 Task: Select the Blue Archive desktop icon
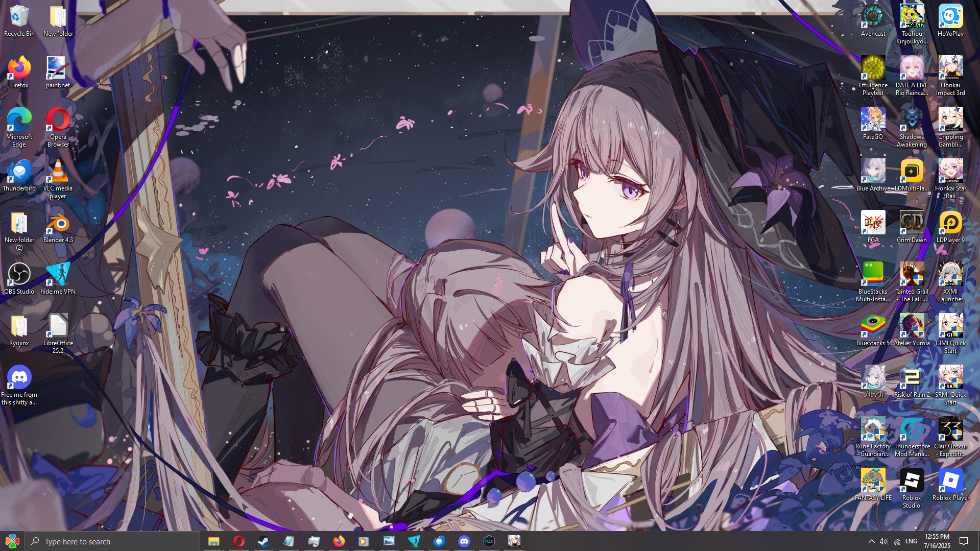click(873, 176)
